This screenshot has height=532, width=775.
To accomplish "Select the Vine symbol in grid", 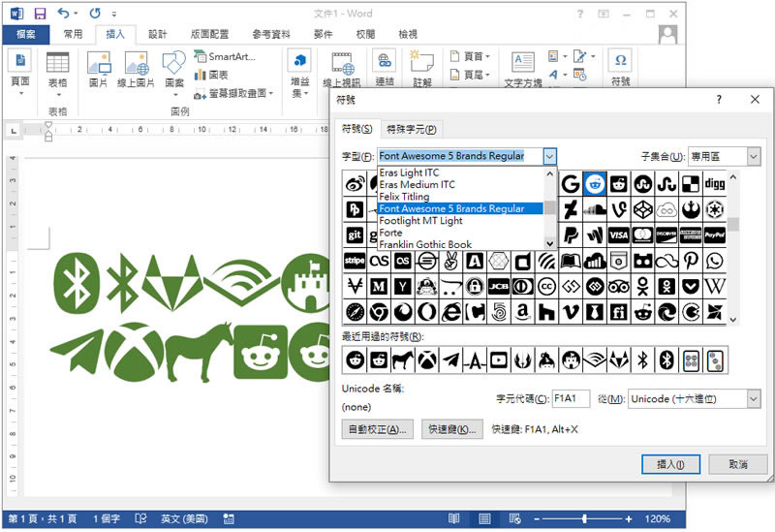I will pos(619,209).
